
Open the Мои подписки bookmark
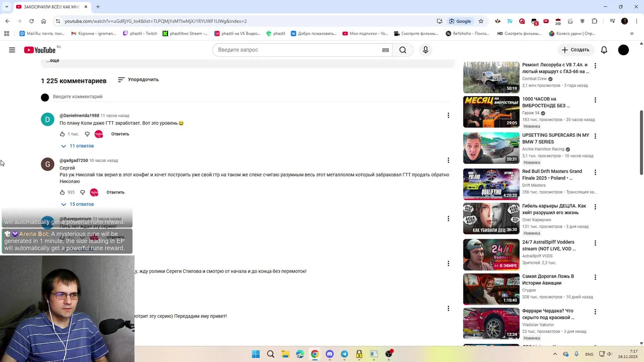pos(365,34)
